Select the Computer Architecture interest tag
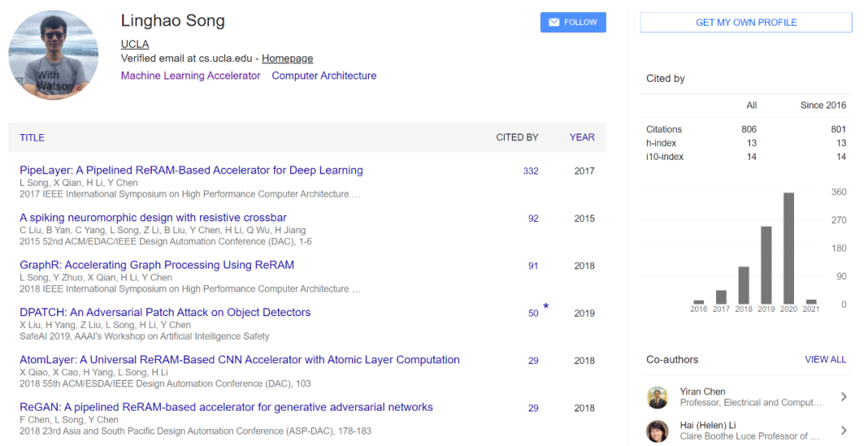 point(324,76)
